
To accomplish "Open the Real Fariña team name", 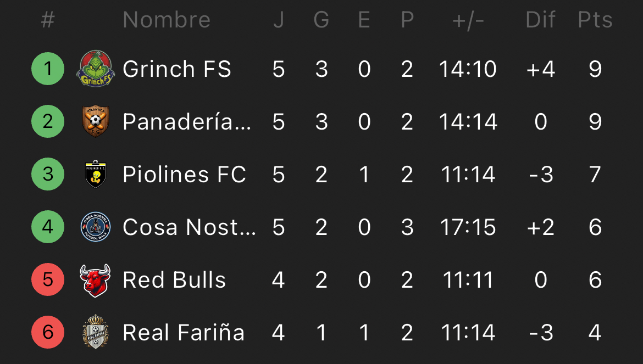I will coord(184,332).
